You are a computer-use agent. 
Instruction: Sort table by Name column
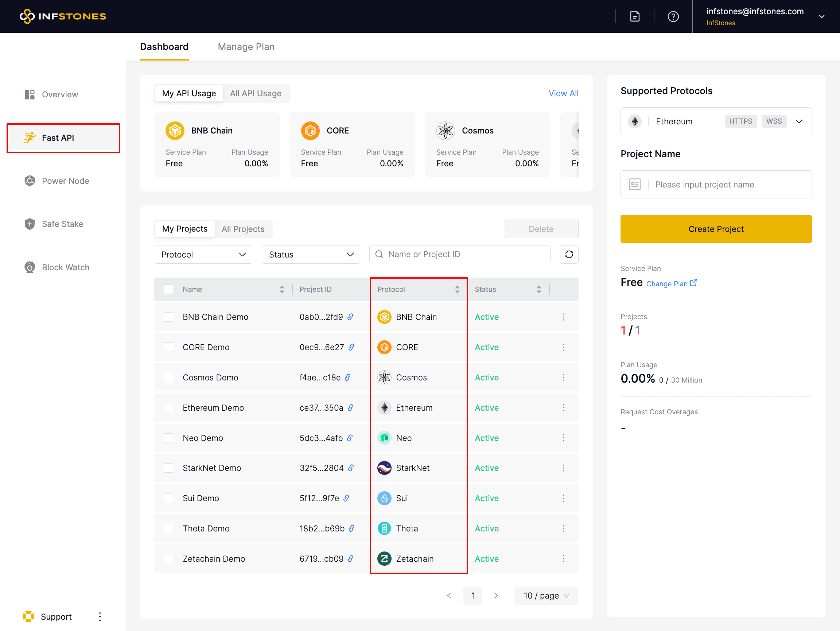282,289
